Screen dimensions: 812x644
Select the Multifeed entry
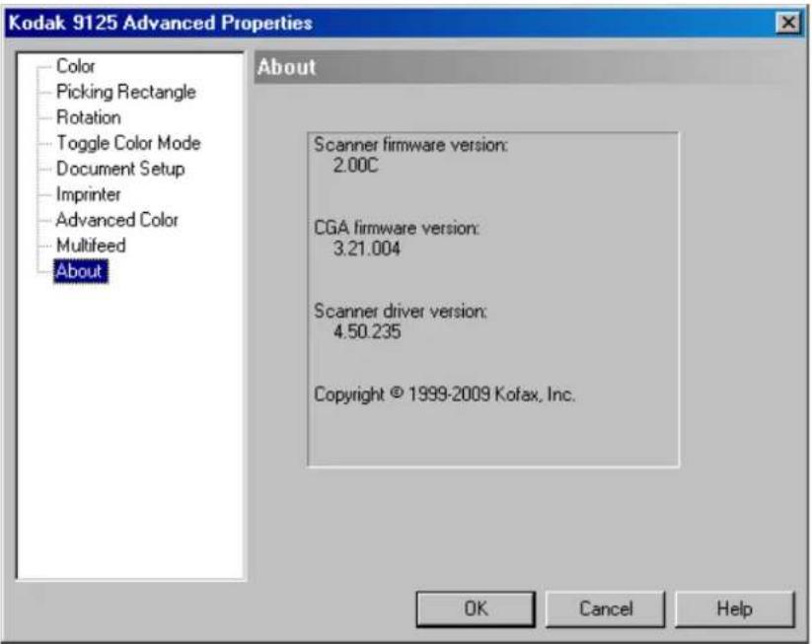pyautogui.click(x=91, y=246)
